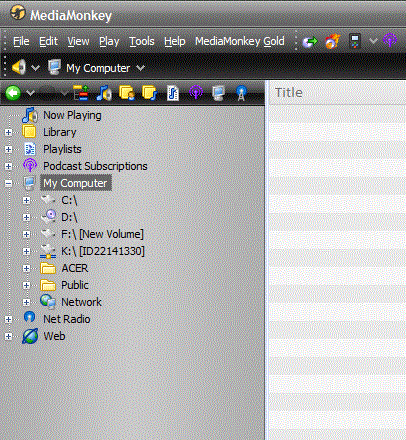Click the My Computer toolbar icon above tree
This screenshot has width=406, height=440.
218,93
